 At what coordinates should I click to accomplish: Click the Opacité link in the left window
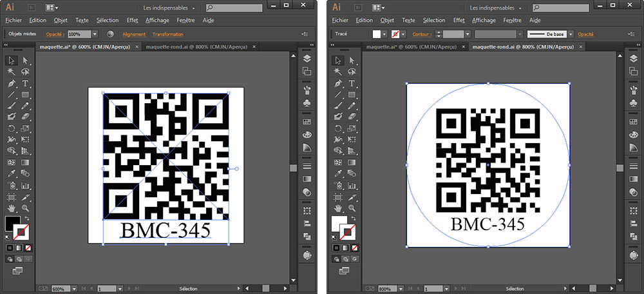[x=55, y=35]
